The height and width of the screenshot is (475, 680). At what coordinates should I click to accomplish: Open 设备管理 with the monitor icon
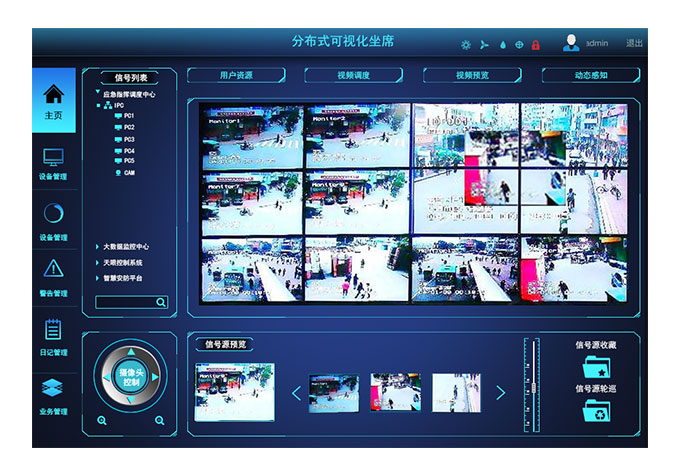54,164
